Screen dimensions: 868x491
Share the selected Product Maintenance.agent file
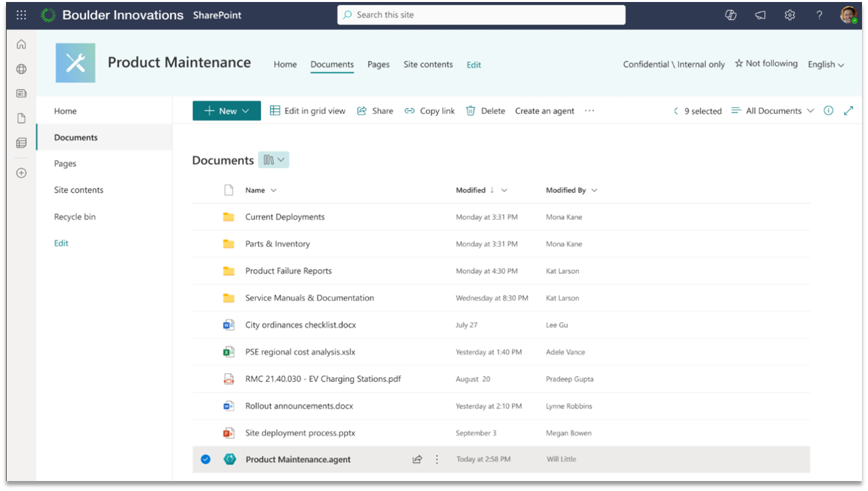(417, 459)
